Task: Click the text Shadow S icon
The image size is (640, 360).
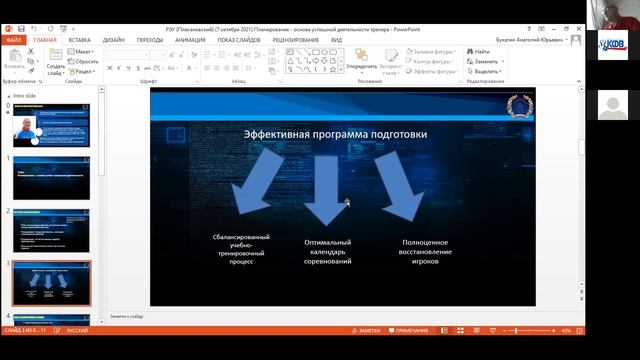Action: (x=138, y=68)
